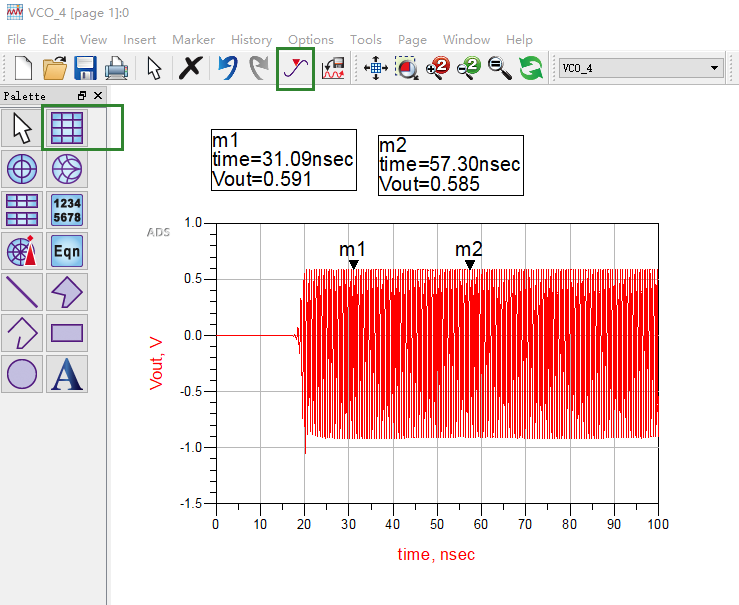
Task: Click the new marker toolbar icon
Action: click(x=296, y=68)
